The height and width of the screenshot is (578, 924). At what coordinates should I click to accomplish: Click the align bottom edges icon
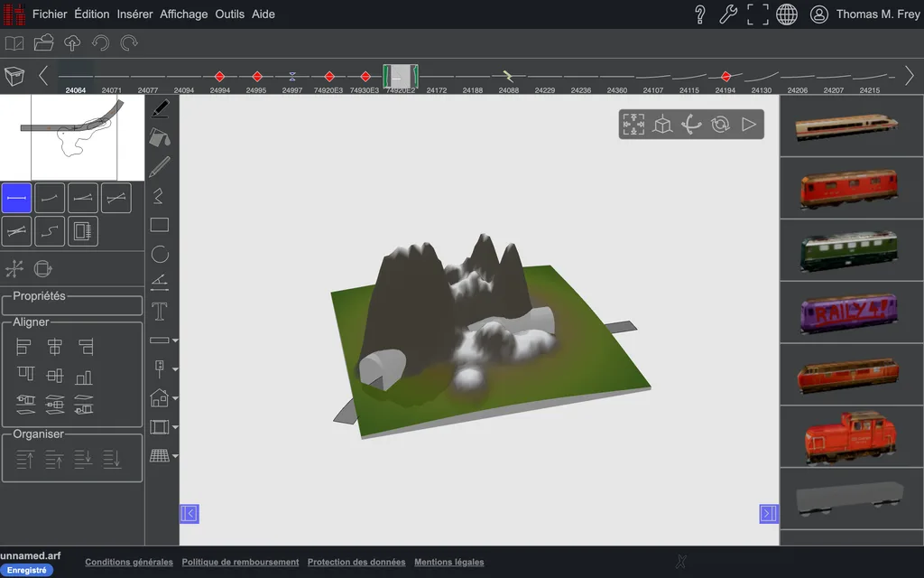click(x=84, y=376)
